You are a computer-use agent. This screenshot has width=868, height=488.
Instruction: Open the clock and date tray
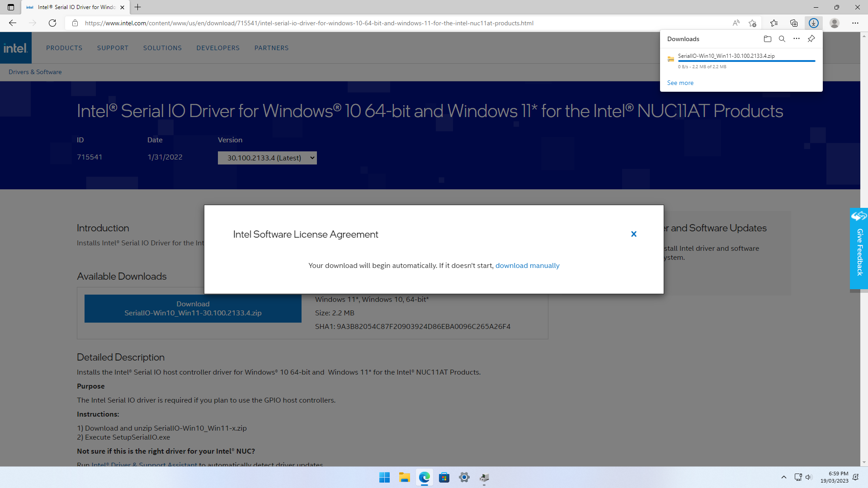point(835,478)
